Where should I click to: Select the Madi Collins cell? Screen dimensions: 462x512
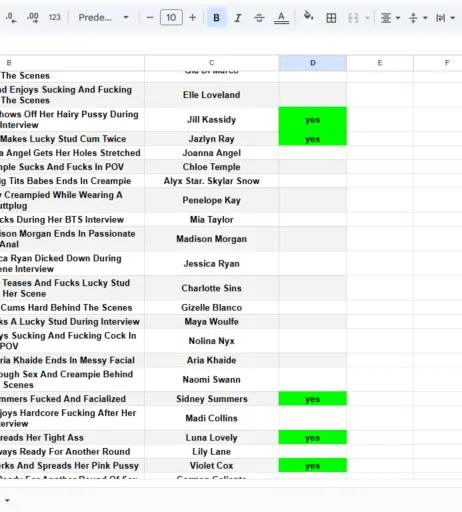click(212, 418)
